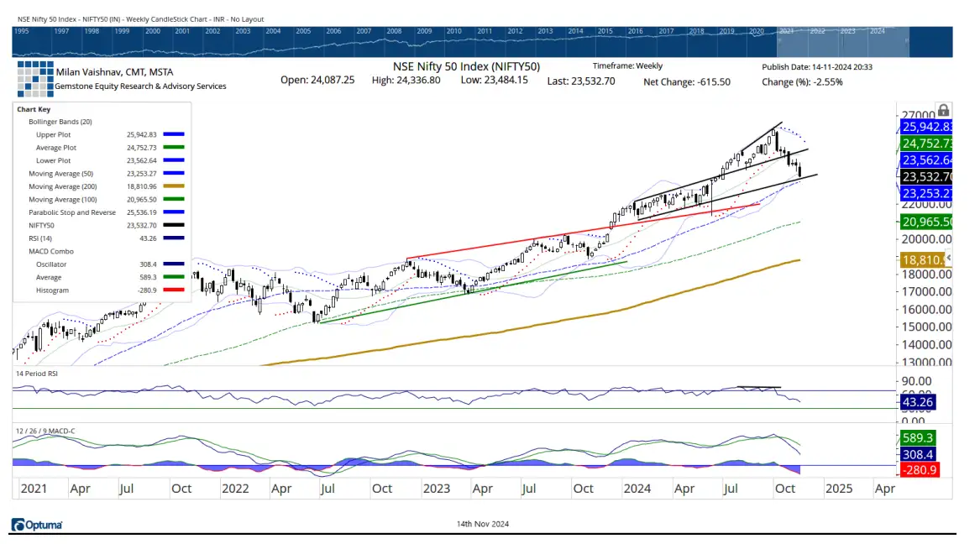980x544 pixels.
Task: Click the Moving Average (200) gold swatch
Action: pyautogui.click(x=174, y=186)
